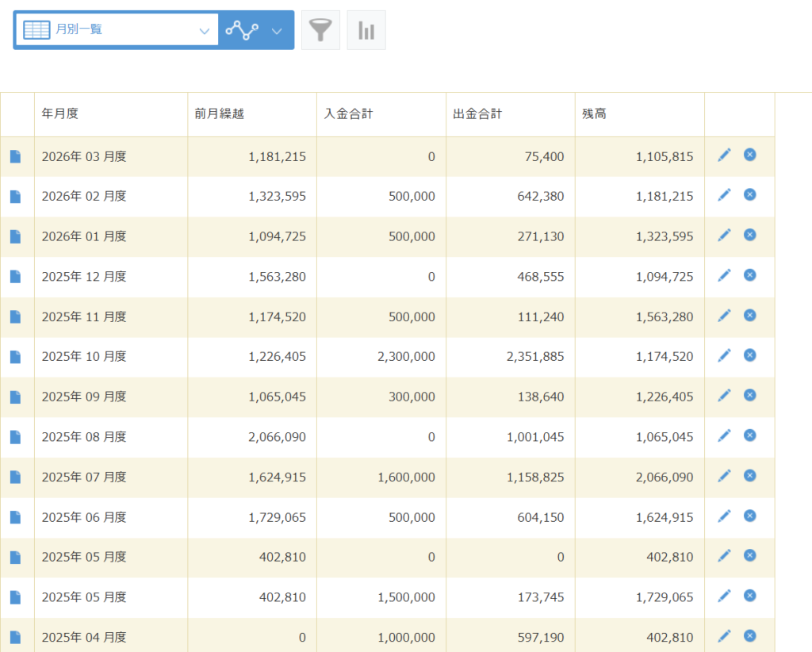Open the bar chart aggregate icon

point(366,30)
